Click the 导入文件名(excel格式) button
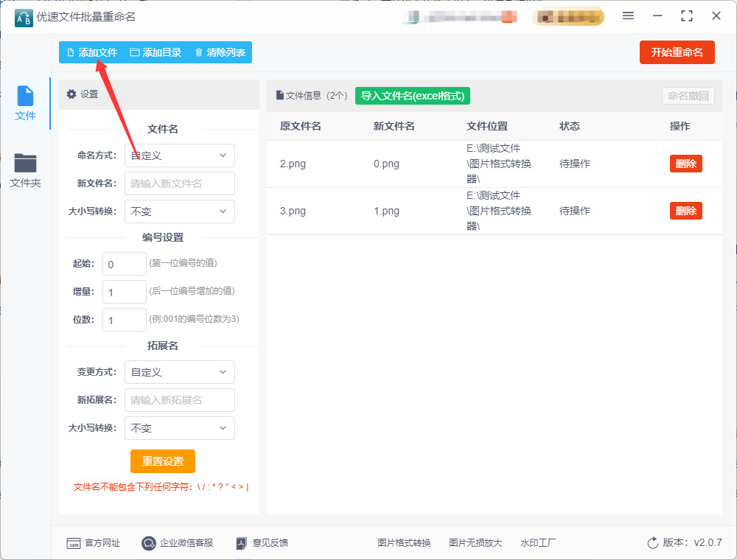 click(x=412, y=96)
